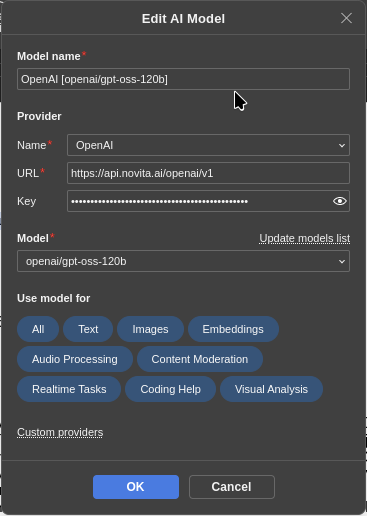Open the Model selection dropdown
Image resolution: width=367 pixels, height=516 pixels.
pos(183,261)
